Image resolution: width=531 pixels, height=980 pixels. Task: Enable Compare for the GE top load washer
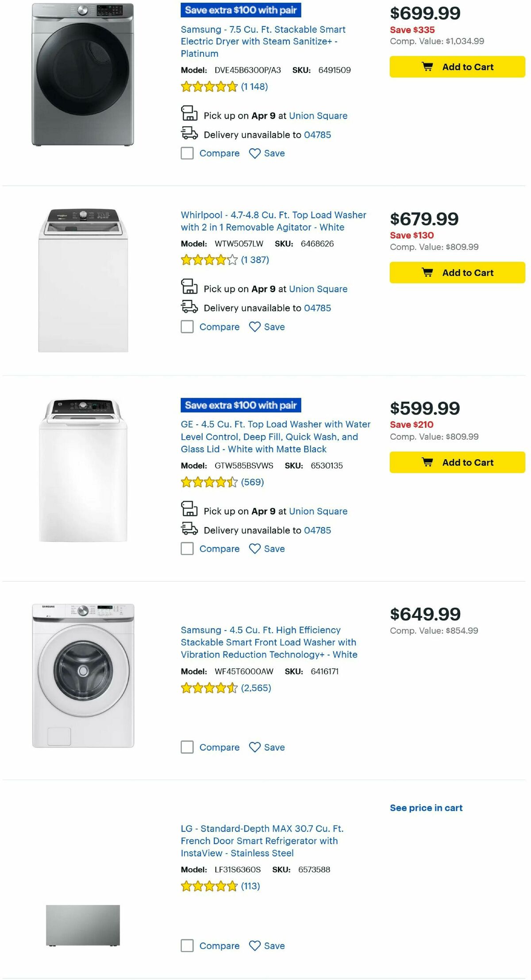point(187,549)
